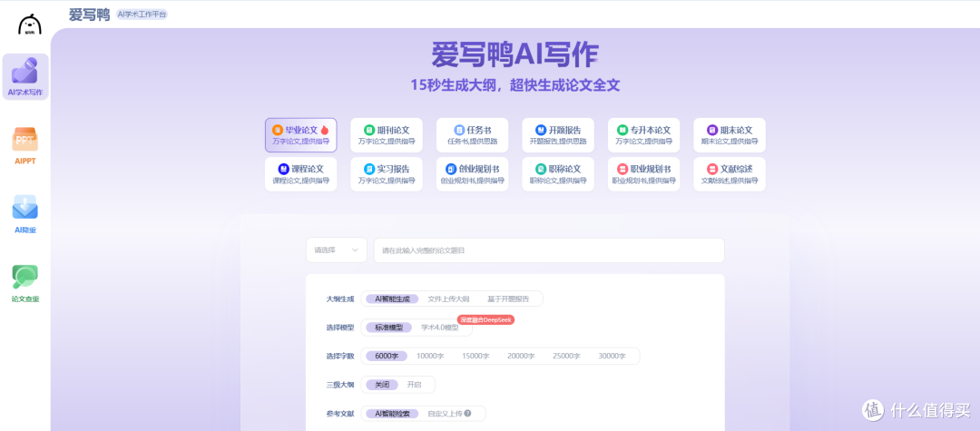Viewport: 980px width, 431px height.
Task: Click the green 专升本论文 card icon
Action: [622, 130]
